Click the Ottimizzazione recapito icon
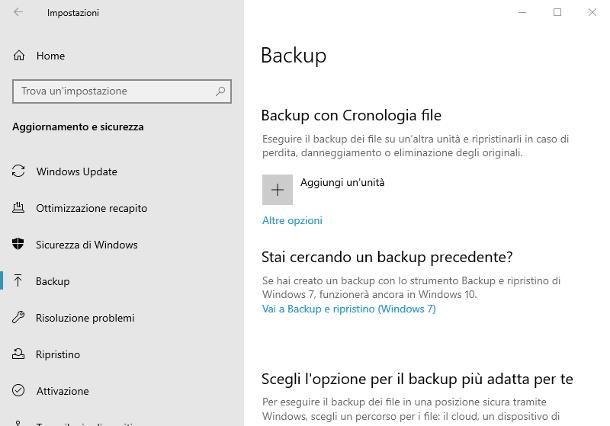 point(18,208)
